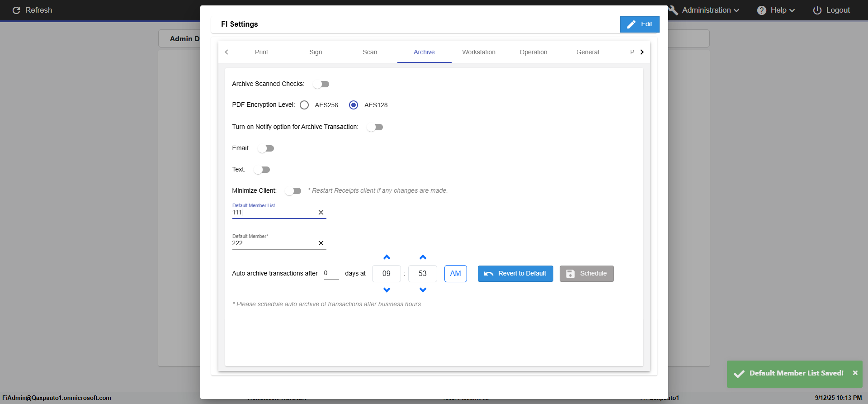Image resolution: width=868 pixels, height=404 pixels.
Task: Switch to the Workstation tab
Action: [478, 52]
